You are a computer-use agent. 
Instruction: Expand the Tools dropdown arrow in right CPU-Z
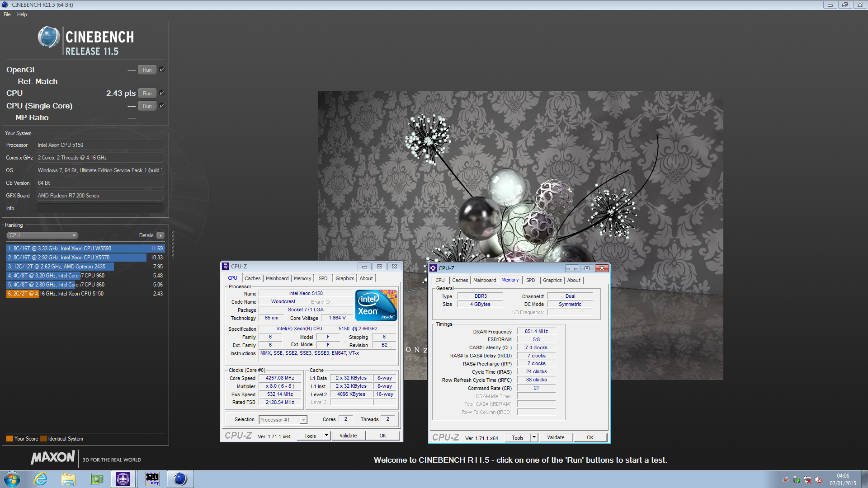tap(534, 437)
